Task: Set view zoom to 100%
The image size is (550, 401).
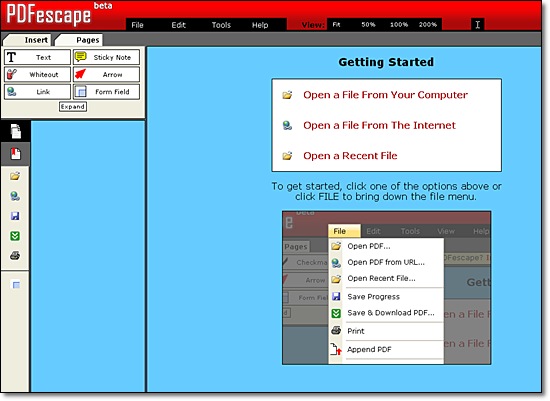Action: [x=399, y=25]
